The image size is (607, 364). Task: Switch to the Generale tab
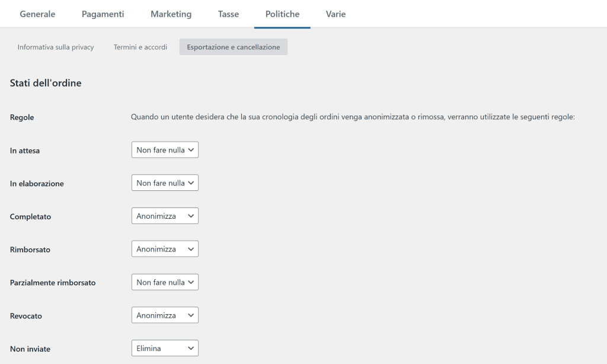(x=37, y=14)
